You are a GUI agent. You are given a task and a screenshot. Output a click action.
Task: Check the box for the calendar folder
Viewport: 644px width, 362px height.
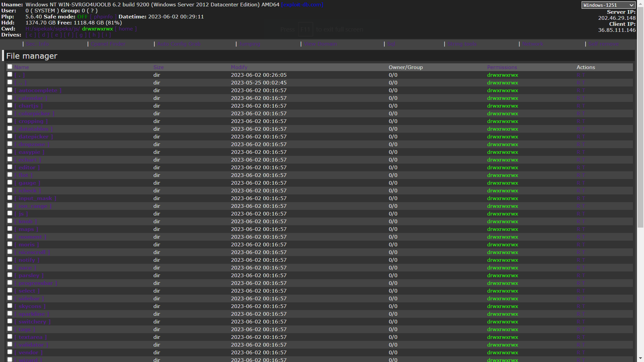[x=10, y=98]
